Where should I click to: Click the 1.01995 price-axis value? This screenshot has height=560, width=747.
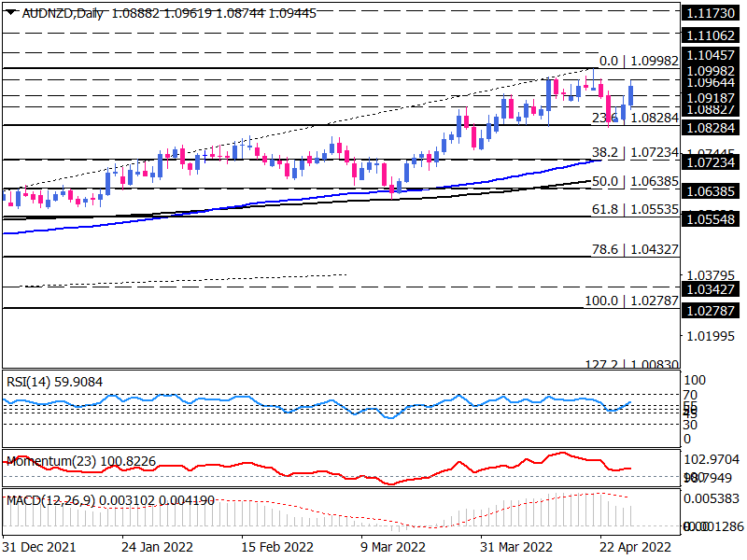click(711, 336)
